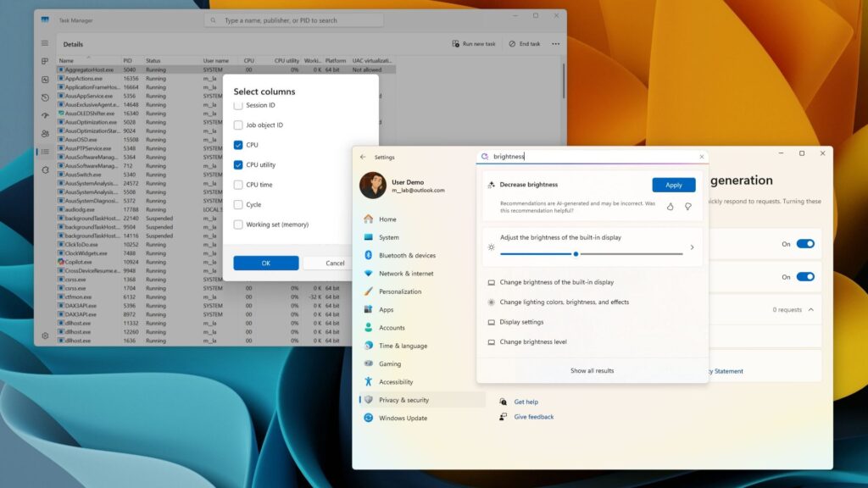Click the thumbs down feedback icon
This screenshot has width=868, height=488.
tap(687, 206)
